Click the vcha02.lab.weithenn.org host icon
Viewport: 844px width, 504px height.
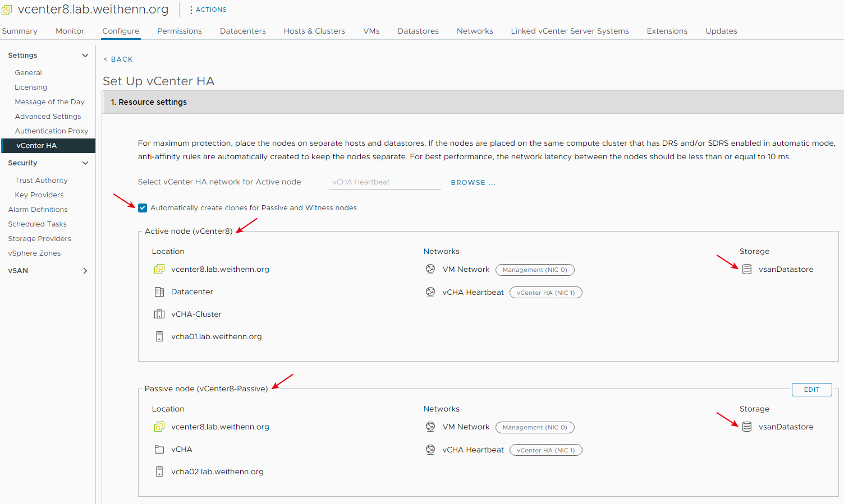tap(159, 471)
